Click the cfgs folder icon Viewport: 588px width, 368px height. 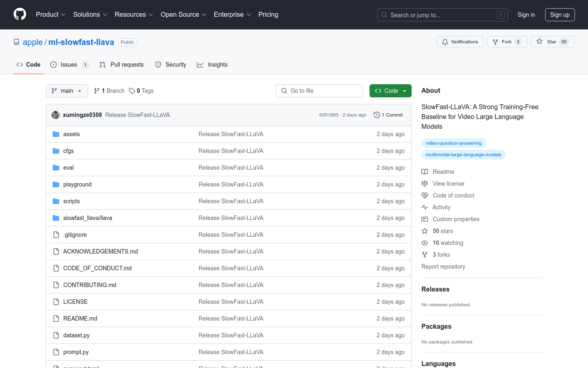pyautogui.click(x=56, y=151)
